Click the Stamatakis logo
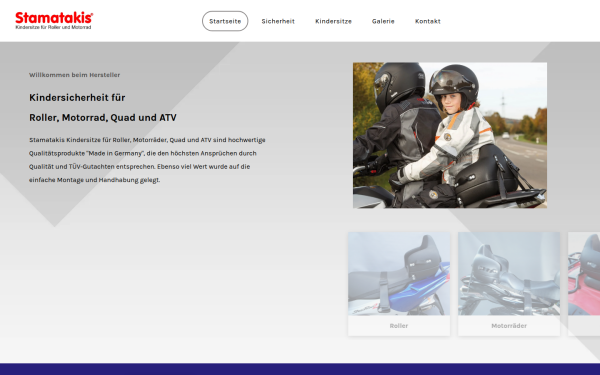Screen dimensions: 600x375 (54, 21)
